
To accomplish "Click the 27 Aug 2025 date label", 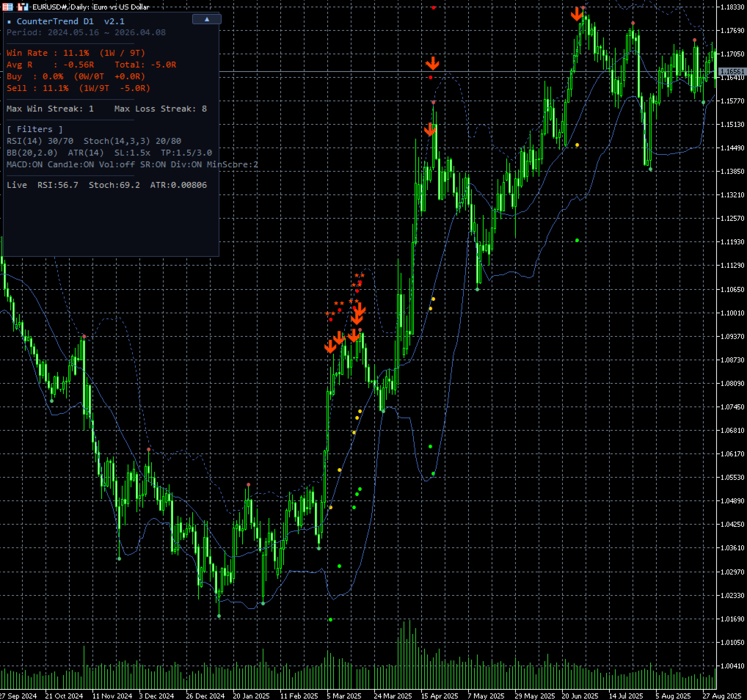I will (722, 696).
